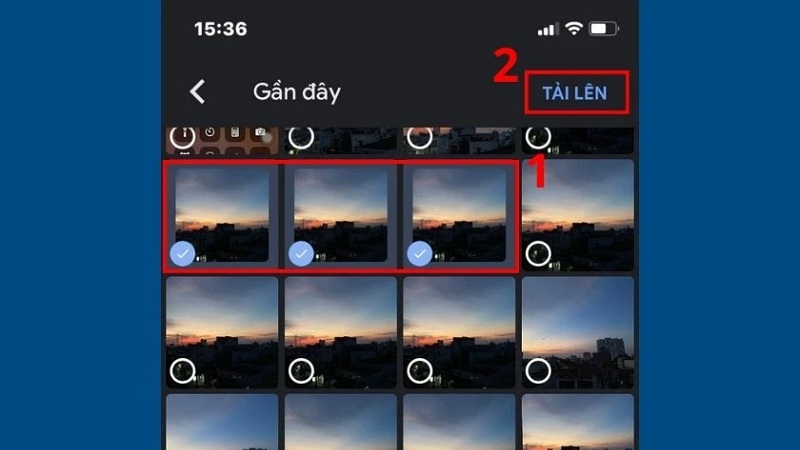The width and height of the screenshot is (800, 450).
Task: Tap the Gần đây album title
Action: (x=297, y=92)
